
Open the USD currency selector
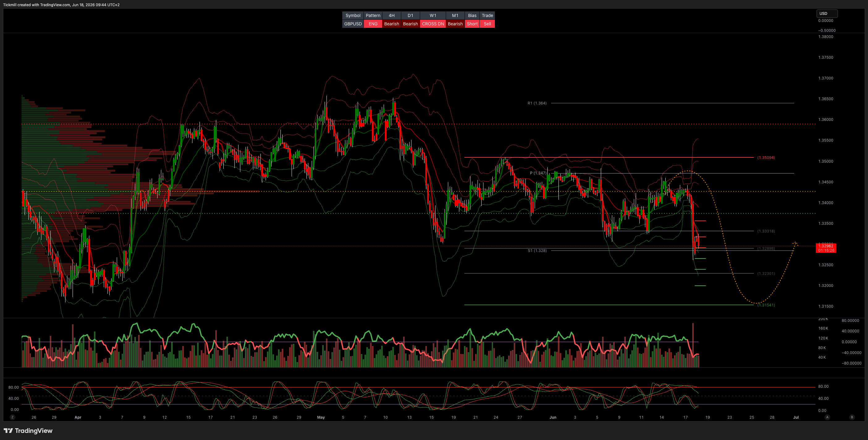[827, 14]
